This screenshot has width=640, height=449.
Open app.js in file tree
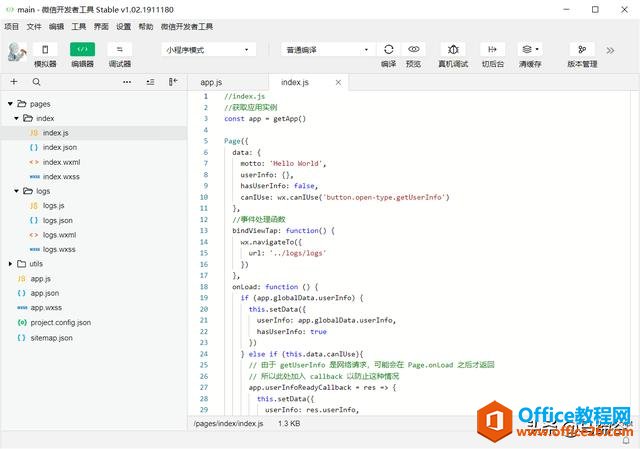[94, 279]
